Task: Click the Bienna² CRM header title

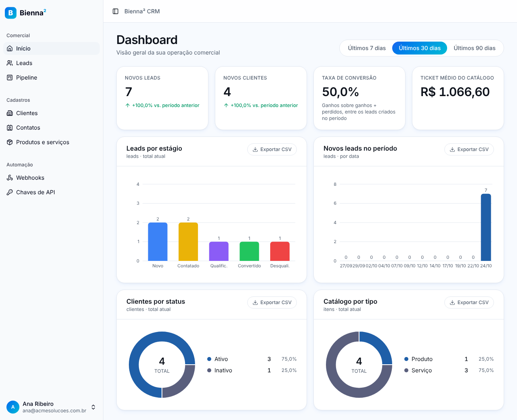Action: tap(142, 11)
